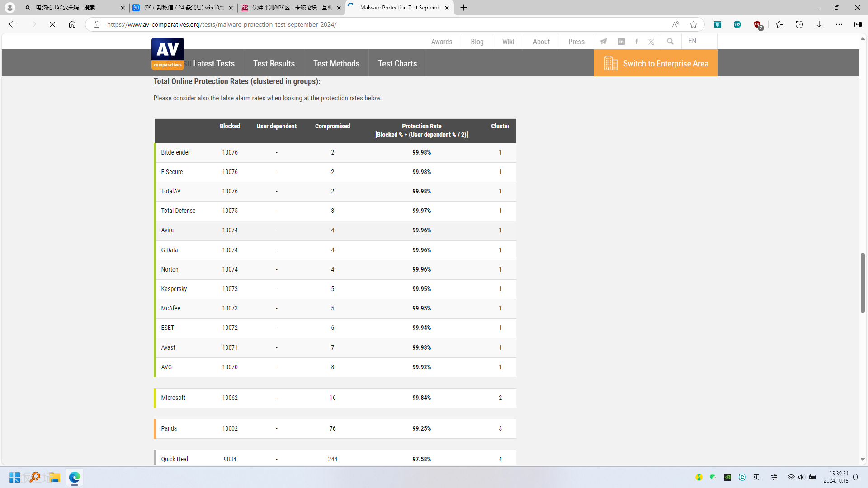Viewport: 868px width, 488px height.
Task: Open Windows Start button
Action: coord(14,477)
